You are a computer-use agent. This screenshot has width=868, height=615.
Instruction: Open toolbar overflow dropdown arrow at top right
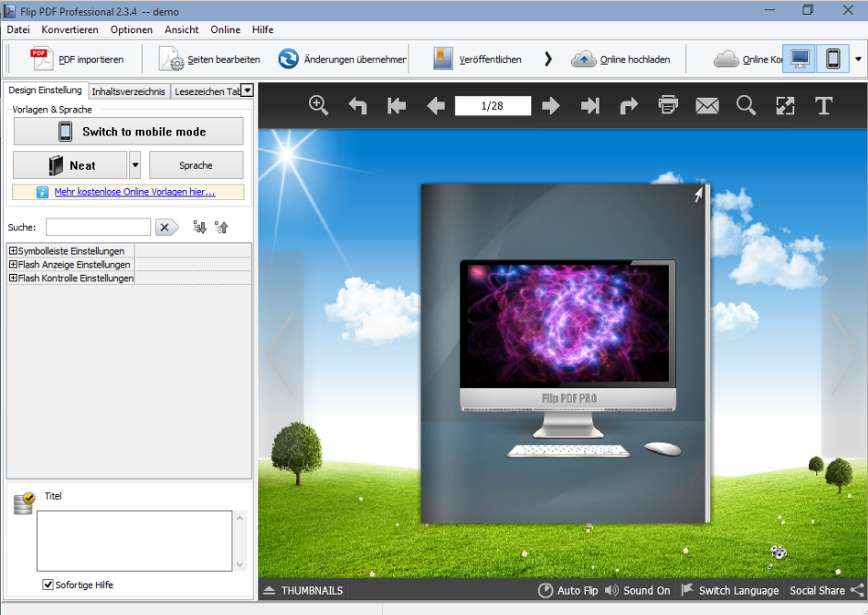(x=859, y=59)
